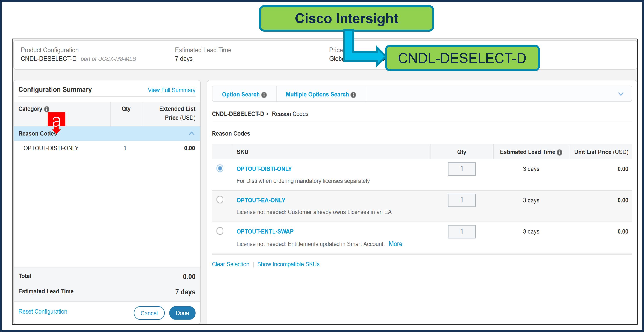Viewport: 644px width, 332px height.
Task: Click the Reset Configuration link
Action: click(43, 311)
